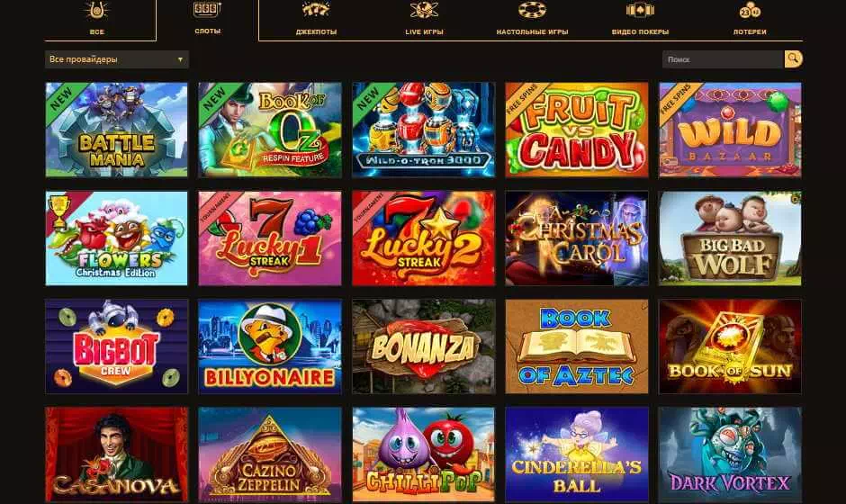Select Lucky Streak 2 tournament game

(424, 238)
